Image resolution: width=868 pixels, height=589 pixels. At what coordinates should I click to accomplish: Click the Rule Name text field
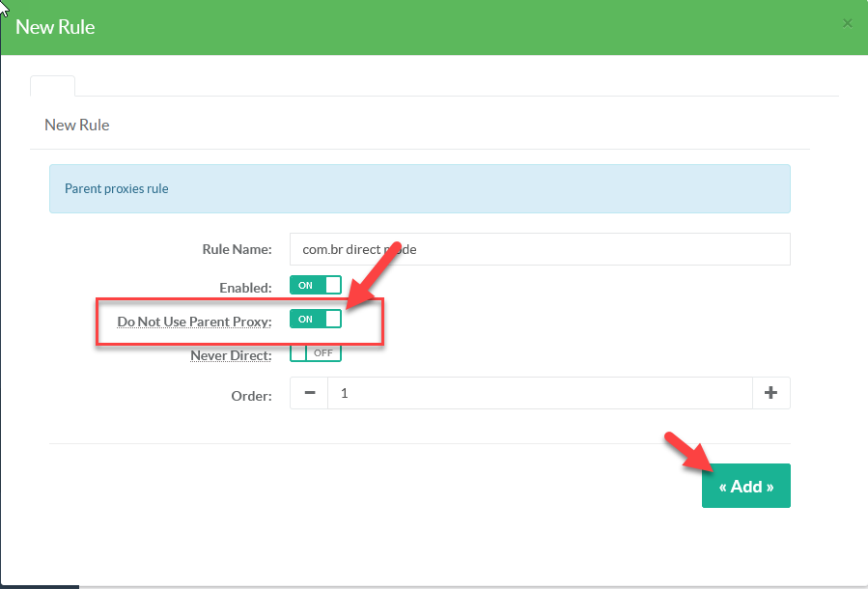[539, 249]
